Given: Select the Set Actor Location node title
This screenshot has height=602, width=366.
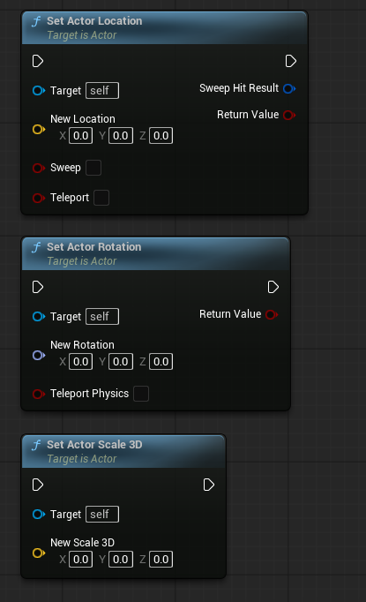Looking at the screenshot, I should coord(94,21).
